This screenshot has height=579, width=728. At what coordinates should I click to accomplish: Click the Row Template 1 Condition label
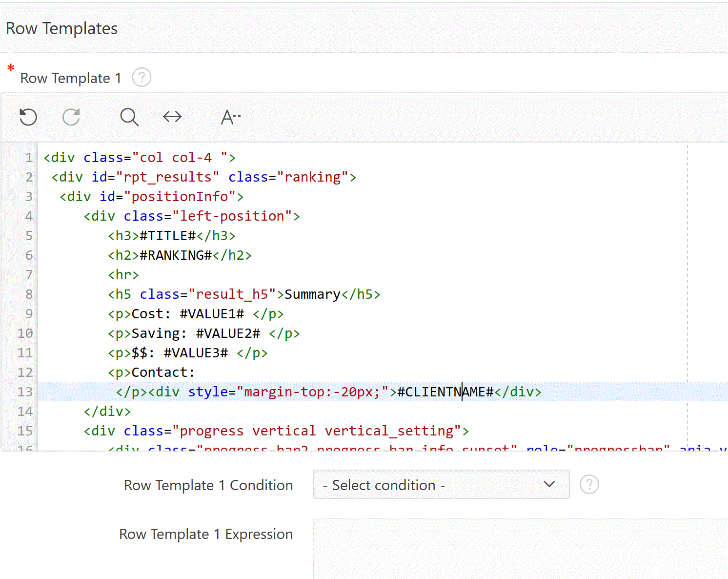pyautogui.click(x=208, y=485)
